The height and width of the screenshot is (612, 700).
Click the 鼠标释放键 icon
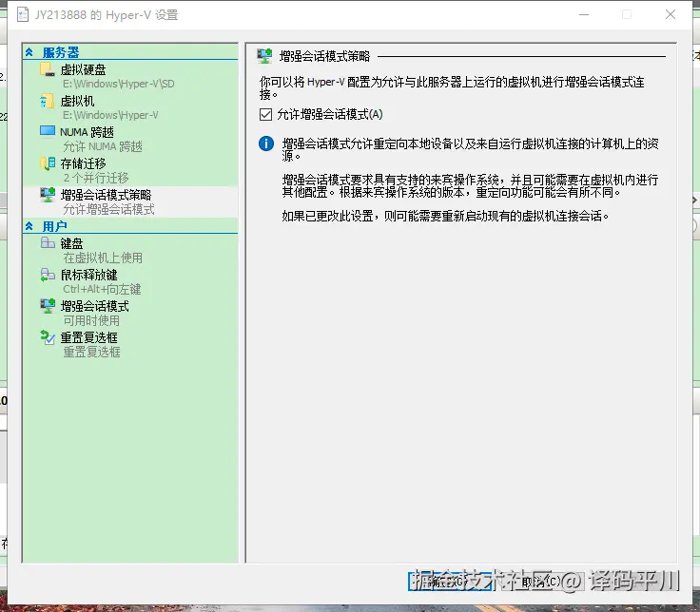[x=47, y=275]
